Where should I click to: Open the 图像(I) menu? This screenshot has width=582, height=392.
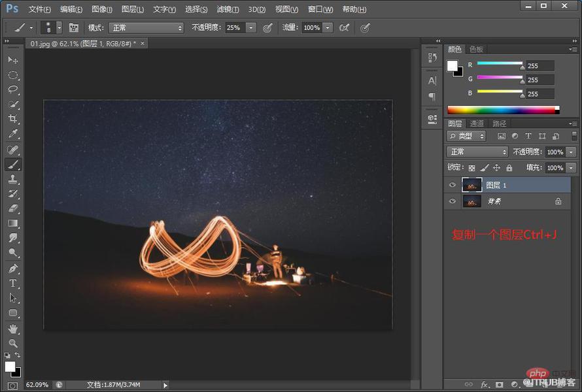(102, 9)
